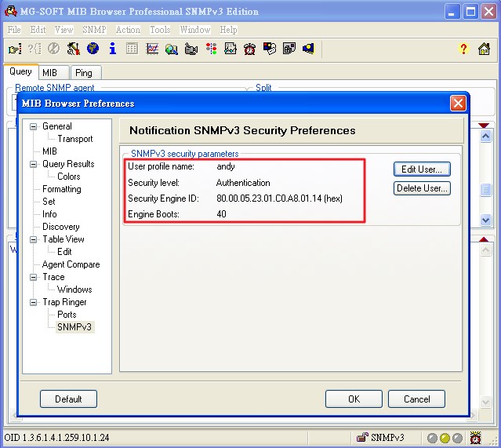Confirm preferences with OK button
This screenshot has height=448, width=501.
pos(354,399)
